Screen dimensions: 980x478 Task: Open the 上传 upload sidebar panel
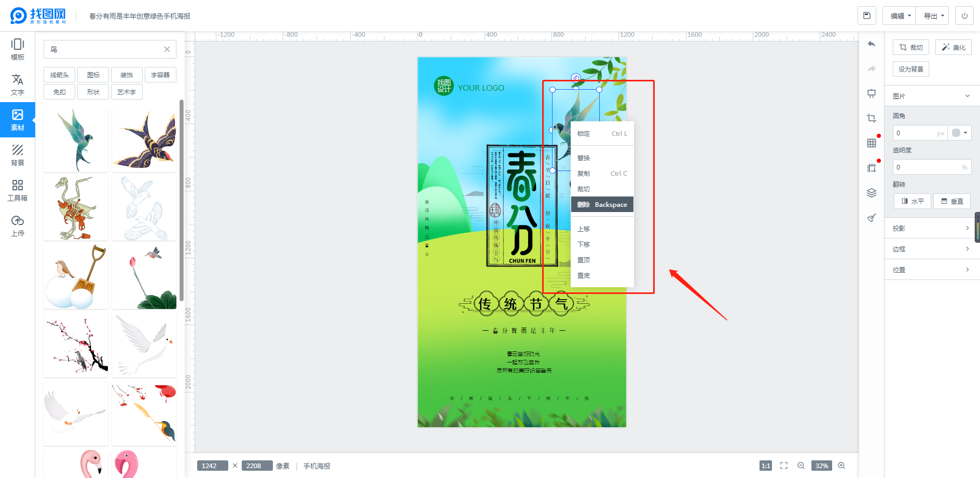pos(18,226)
